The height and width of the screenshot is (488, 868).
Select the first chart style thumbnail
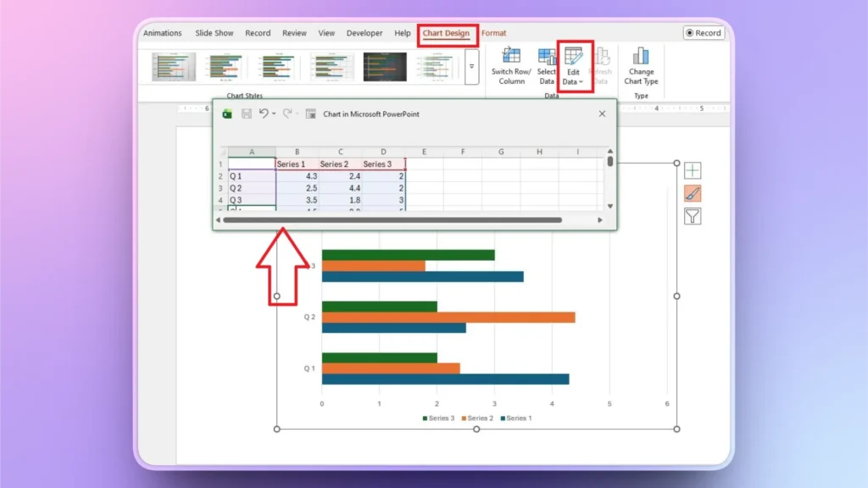172,65
